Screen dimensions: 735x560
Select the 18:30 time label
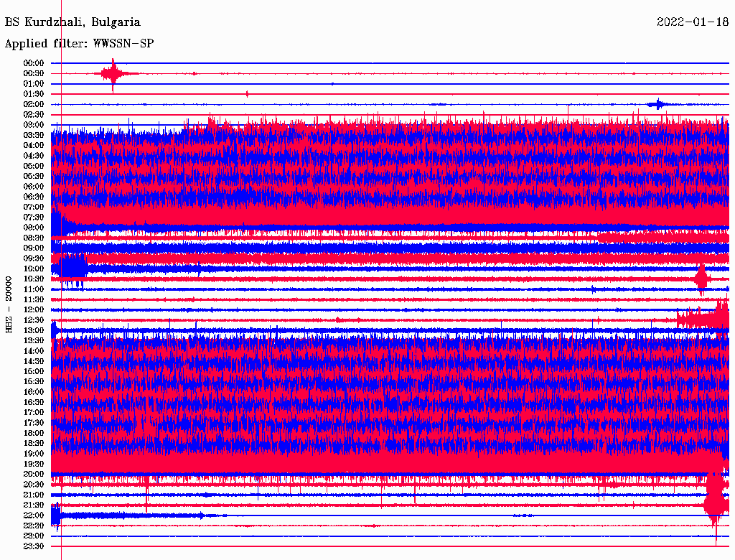pyautogui.click(x=34, y=443)
